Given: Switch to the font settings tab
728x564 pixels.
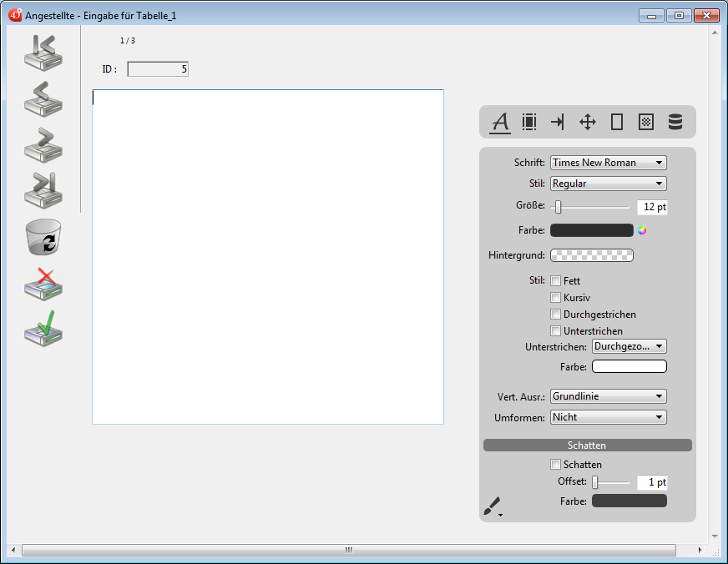Looking at the screenshot, I should (500, 122).
